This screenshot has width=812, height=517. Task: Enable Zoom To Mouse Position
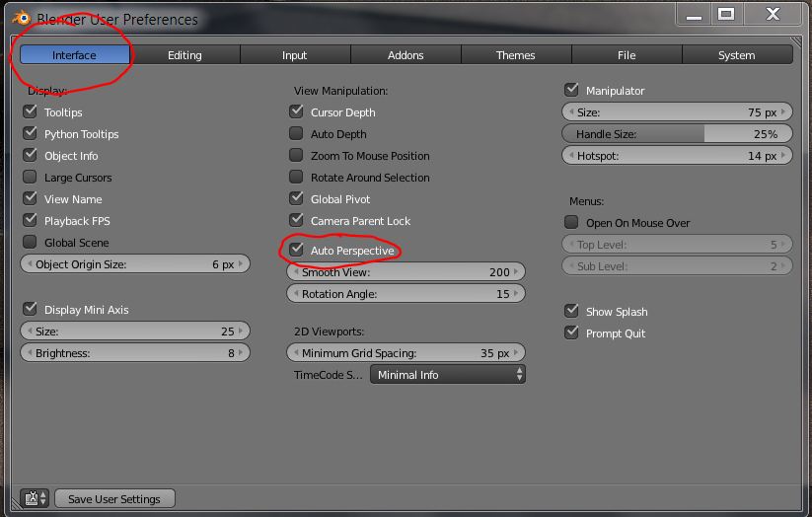pos(296,156)
